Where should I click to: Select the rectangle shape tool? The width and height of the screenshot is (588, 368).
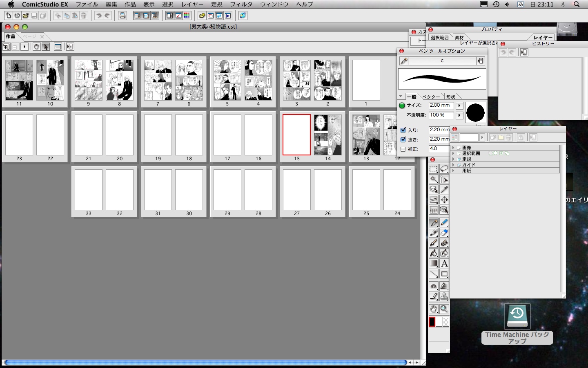tap(444, 274)
